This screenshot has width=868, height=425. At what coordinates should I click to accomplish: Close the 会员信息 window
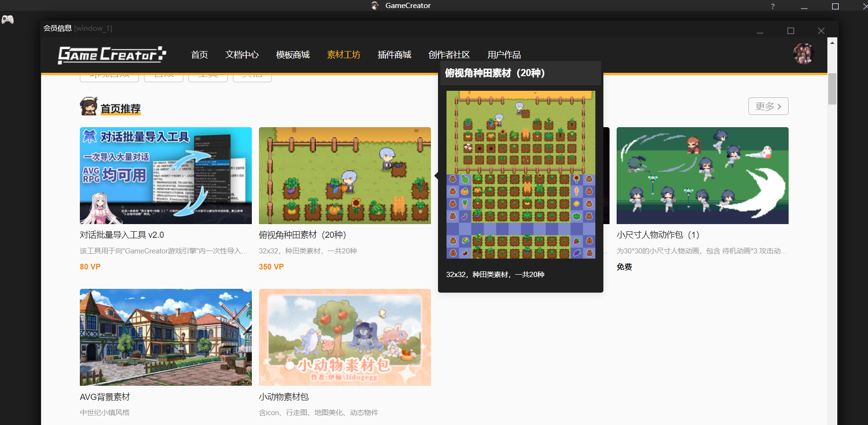tap(821, 31)
